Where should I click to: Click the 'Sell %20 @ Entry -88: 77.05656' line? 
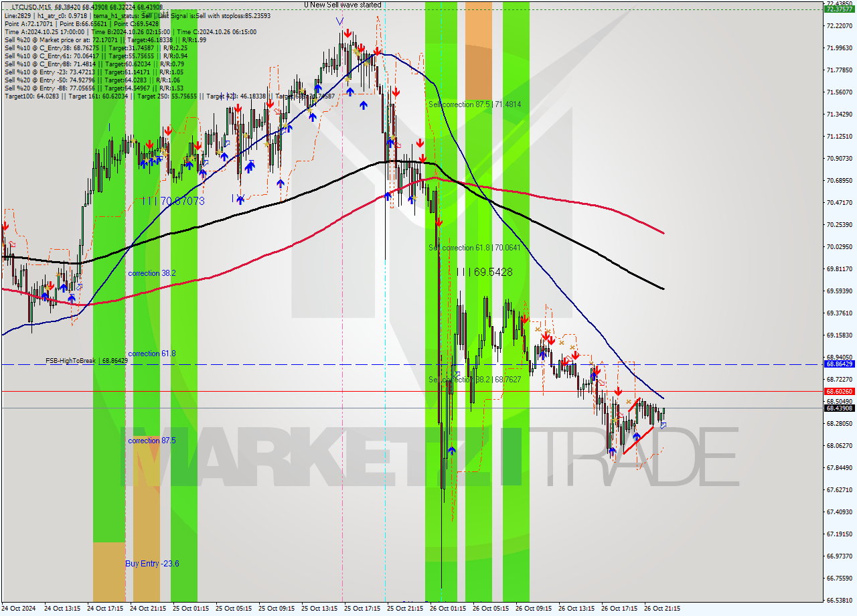[94, 88]
